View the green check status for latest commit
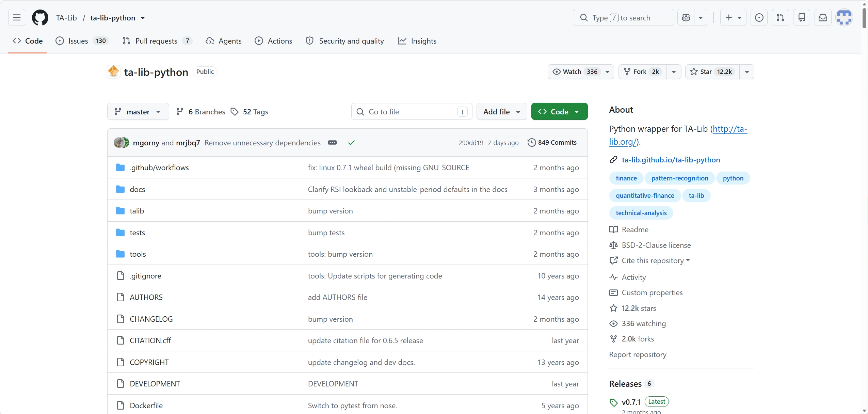868x414 pixels. click(x=351, y=142)
